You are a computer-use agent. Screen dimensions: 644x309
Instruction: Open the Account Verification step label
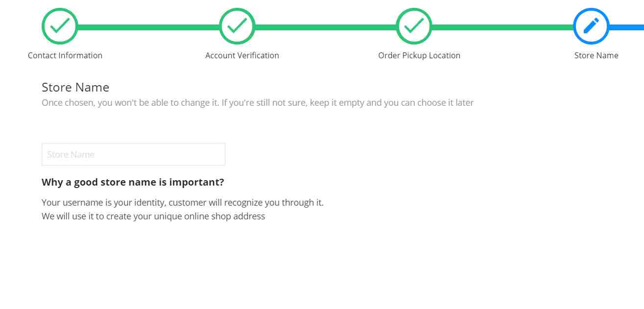point(242,55)
